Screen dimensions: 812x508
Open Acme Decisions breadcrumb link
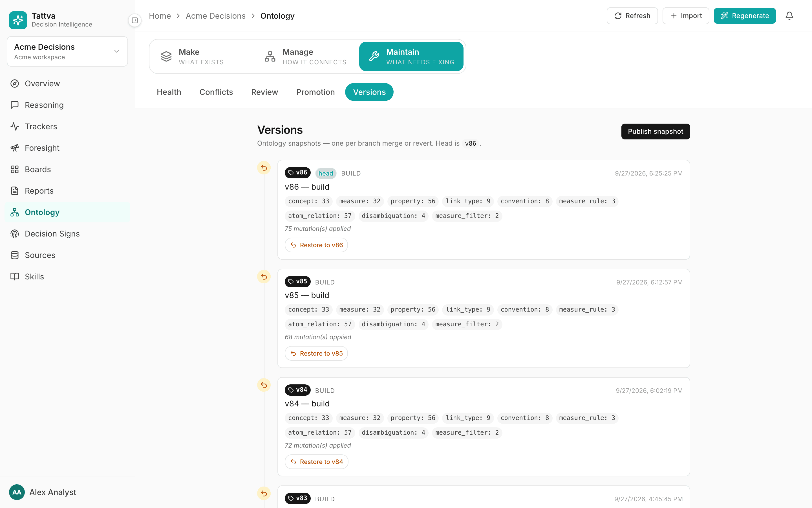[x=215, y=16]
